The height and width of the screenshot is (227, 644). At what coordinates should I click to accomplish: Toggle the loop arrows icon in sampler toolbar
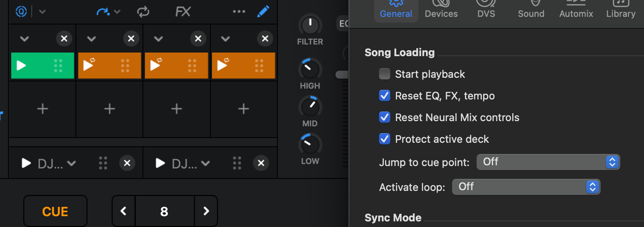(143, 12)
